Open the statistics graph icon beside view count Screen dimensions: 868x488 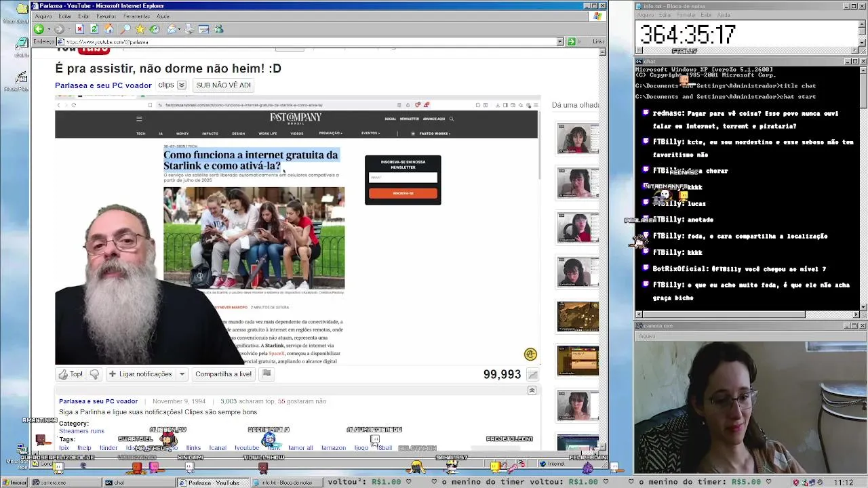click(533, 375)
